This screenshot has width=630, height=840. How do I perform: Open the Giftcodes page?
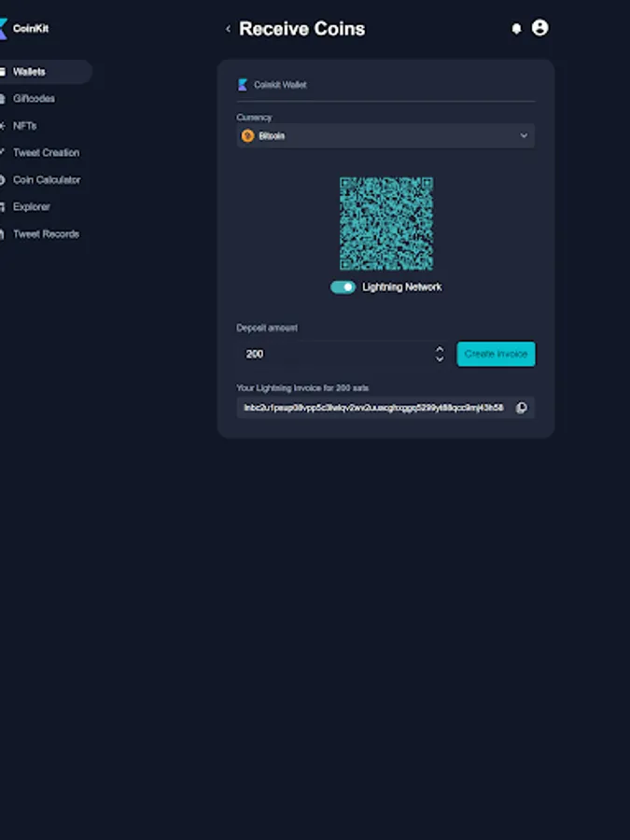tap(34, 99)
